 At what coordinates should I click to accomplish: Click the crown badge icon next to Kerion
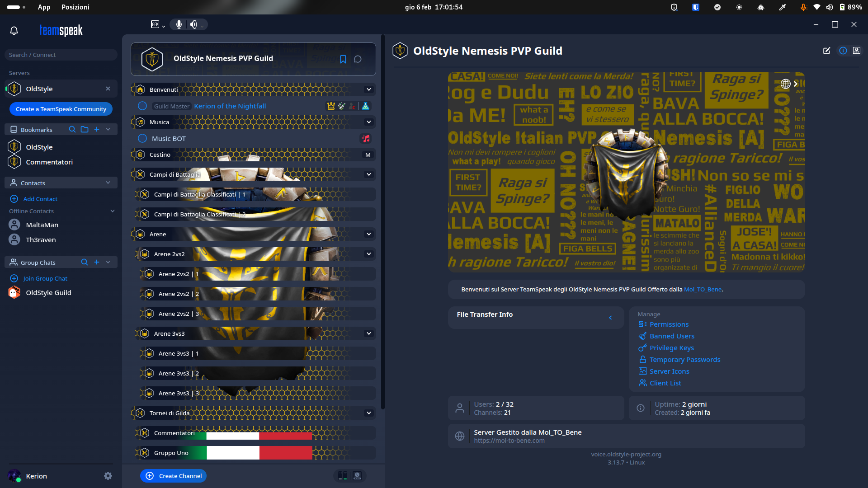click(x=331, y=106)
